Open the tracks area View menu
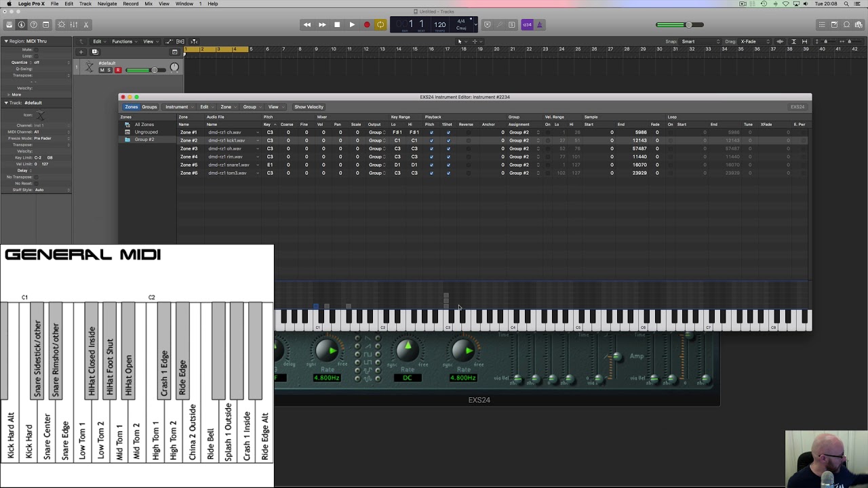 coord(150,41)
